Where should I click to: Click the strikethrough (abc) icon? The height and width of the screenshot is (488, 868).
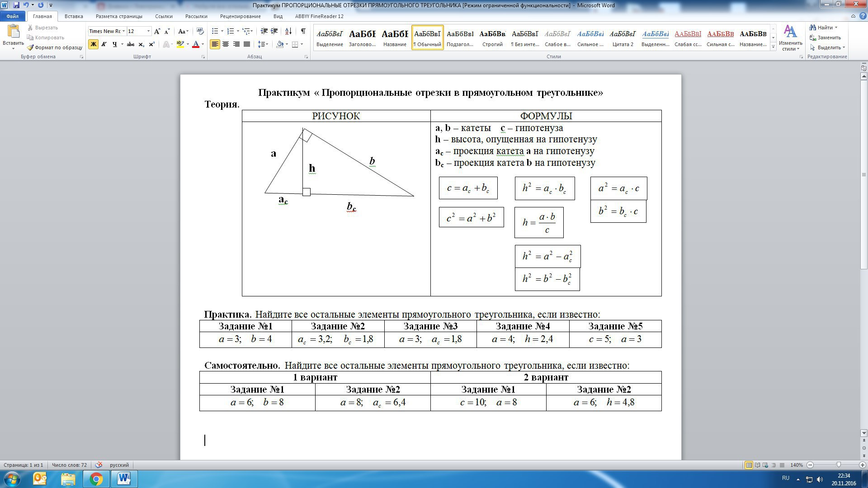(x=130, y=44)
